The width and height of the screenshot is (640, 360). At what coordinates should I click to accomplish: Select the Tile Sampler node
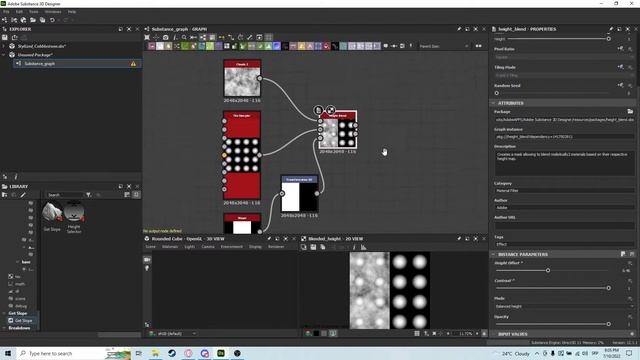(242, 156)
